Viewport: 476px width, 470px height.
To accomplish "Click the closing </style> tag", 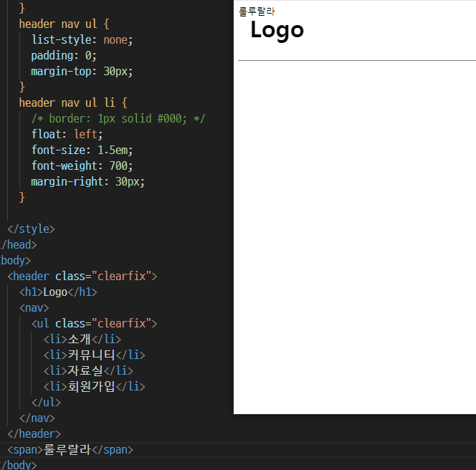I will pos(31,229).
